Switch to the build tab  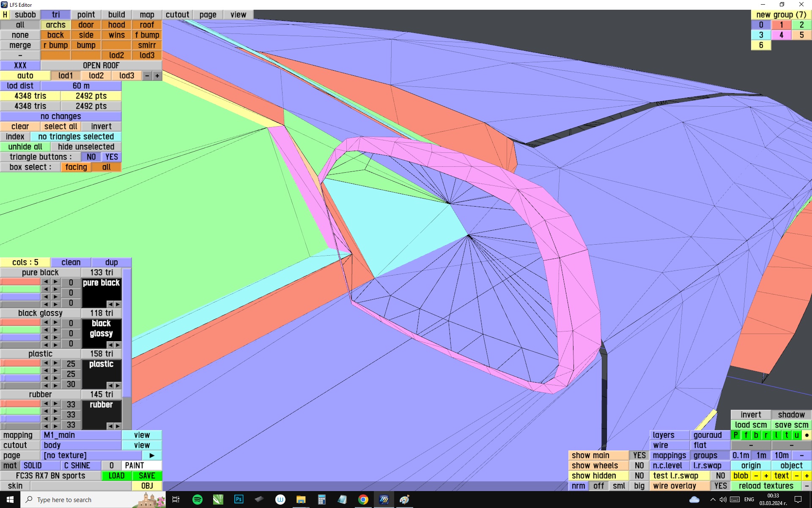(x=116, y=15)
